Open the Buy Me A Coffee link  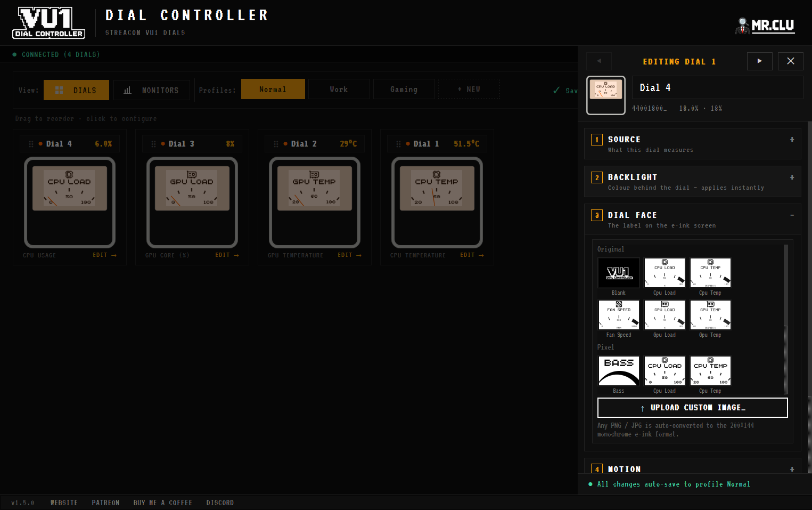click(x=162, y=503)
